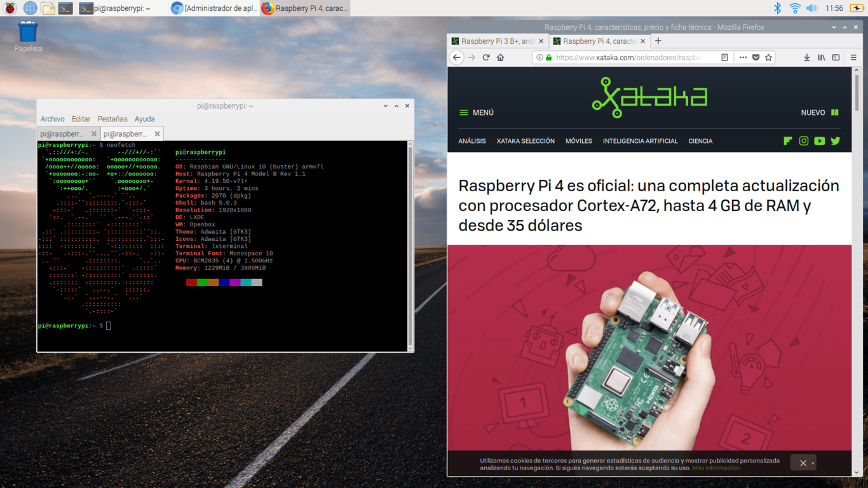Open a new browser tab with plus button
Screen dimensions: 868x488
tap(658, 40)
